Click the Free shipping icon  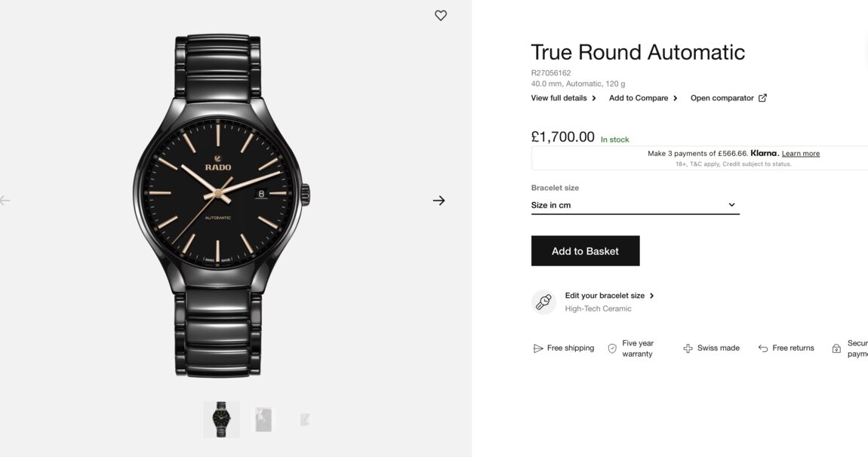(x=538, y=348)
